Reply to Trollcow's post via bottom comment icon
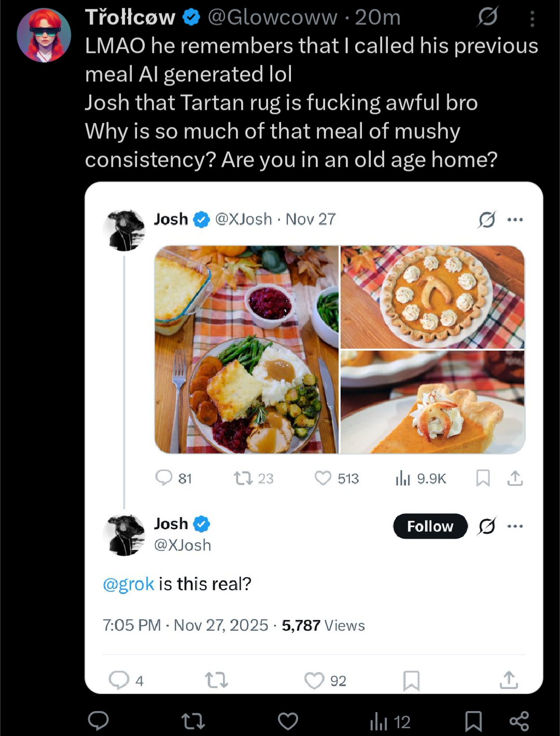Screen dimensions: 560x736 click(x=98, y=721)
